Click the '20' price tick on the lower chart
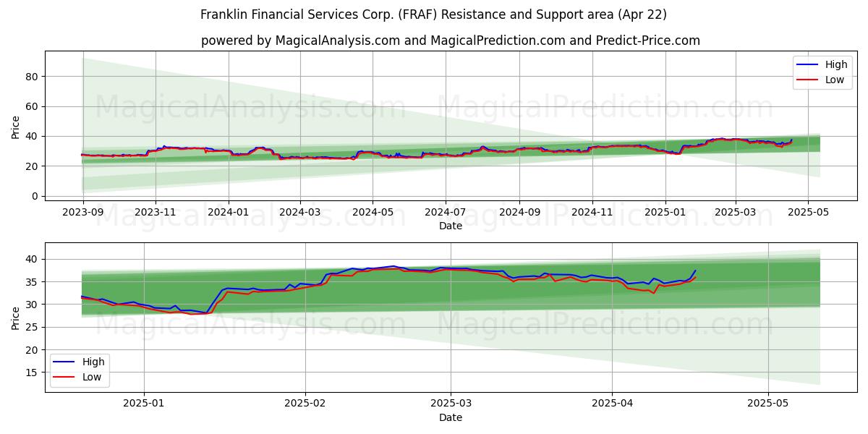 (x=32, y=349)
